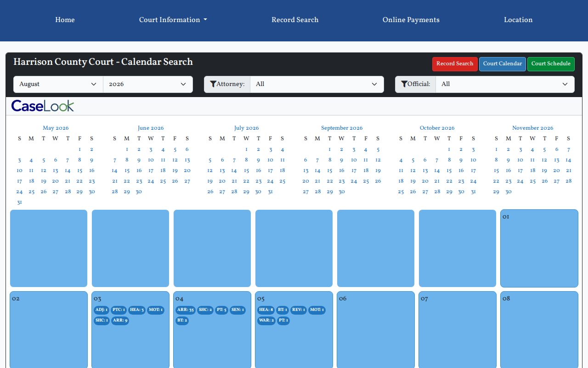Jump to the September 2026 mini calendar
The height and width of the screenshot is (368, 588).
tap(342, 128)
